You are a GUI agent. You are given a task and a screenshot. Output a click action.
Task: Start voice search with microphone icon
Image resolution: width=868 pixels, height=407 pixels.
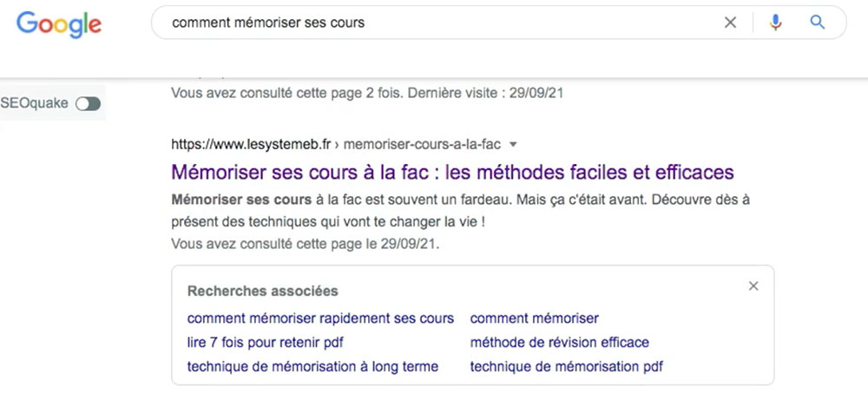click(775, 23)
